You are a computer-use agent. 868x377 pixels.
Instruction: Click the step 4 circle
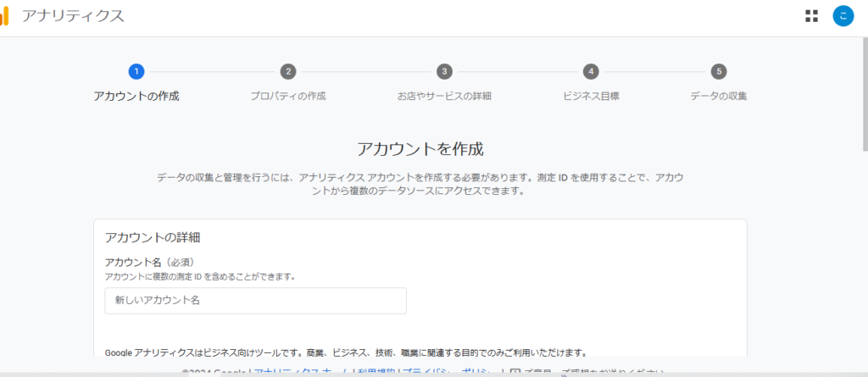click(x=591, y=71)
